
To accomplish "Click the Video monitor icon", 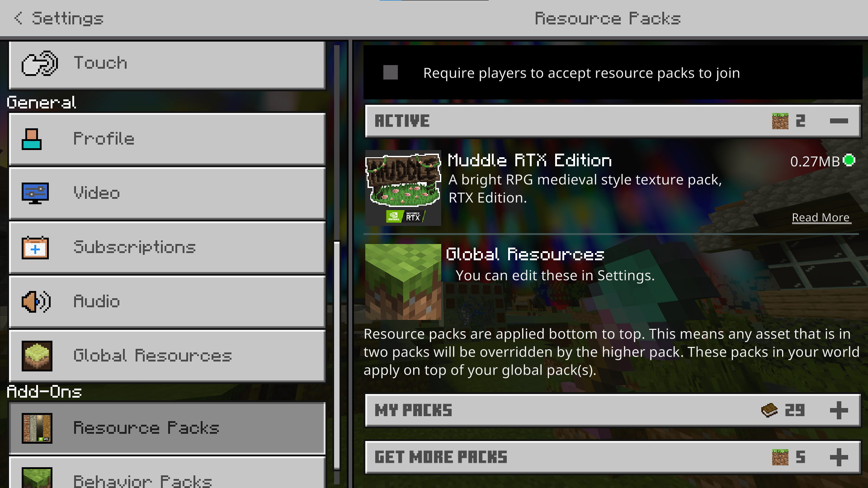I will click(35, 193).
